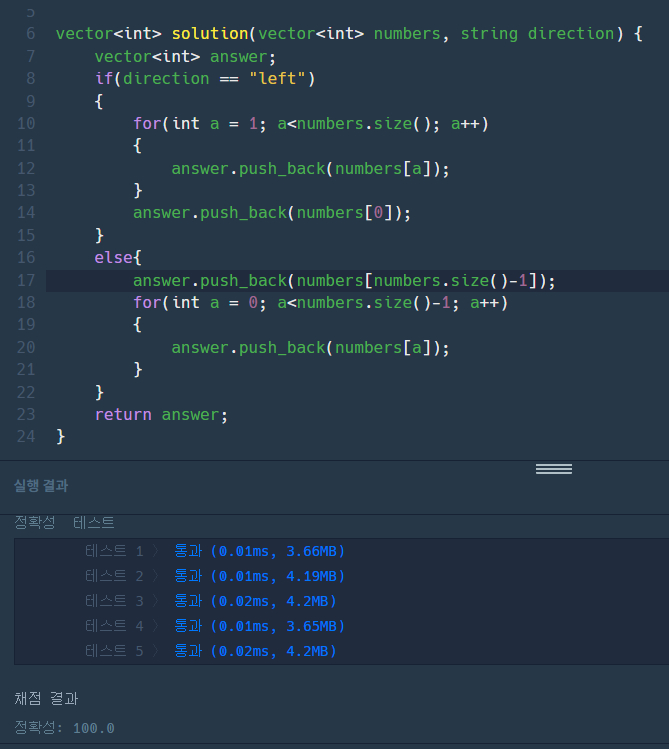Screen dimensions: 669x749
Task: Click the 채점 결과 heading
Action: pos(46,698)
